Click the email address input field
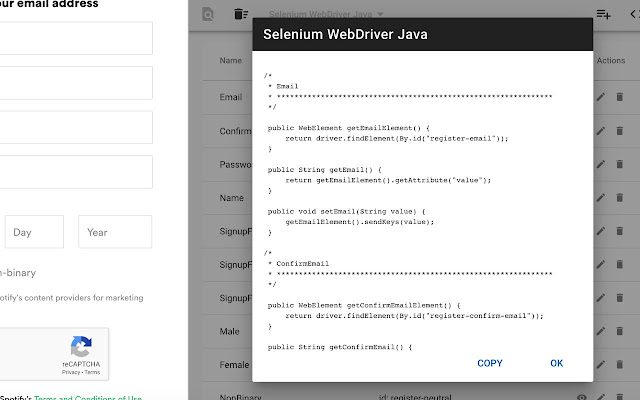Screen dimensions: 640x400 (76, 38)
